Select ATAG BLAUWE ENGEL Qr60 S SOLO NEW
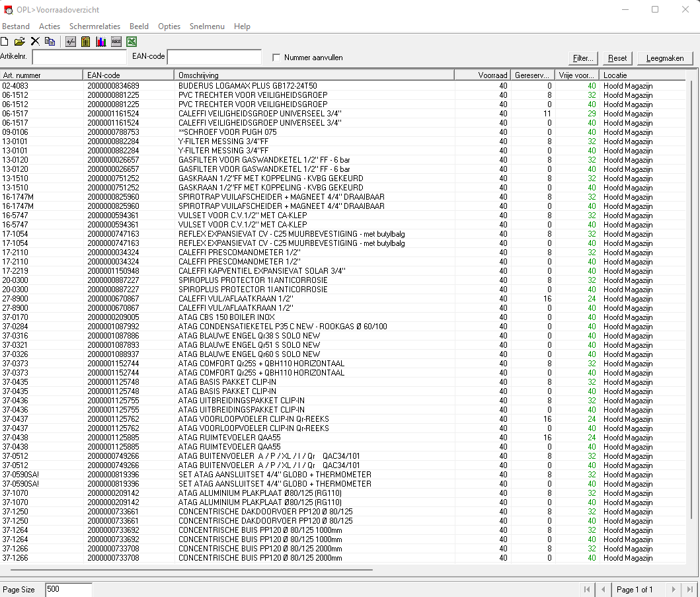The image size is (700, 597). 343,354
